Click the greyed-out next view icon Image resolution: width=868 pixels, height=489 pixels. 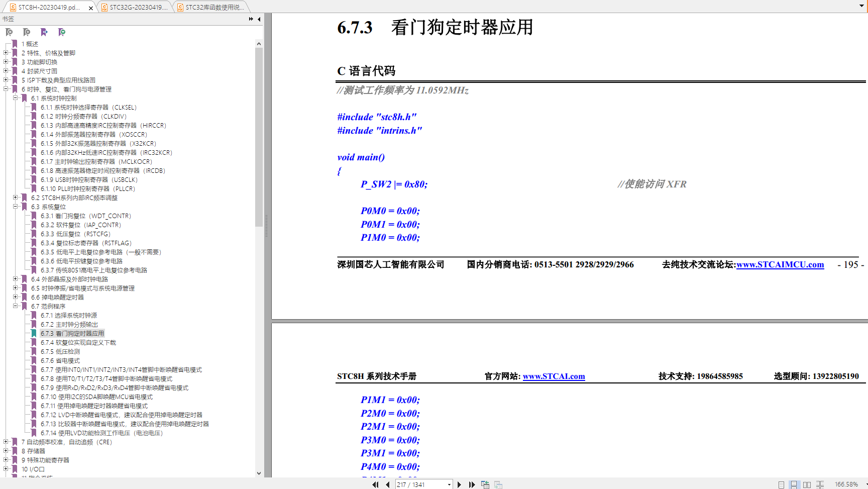click(x=498, y=484)
